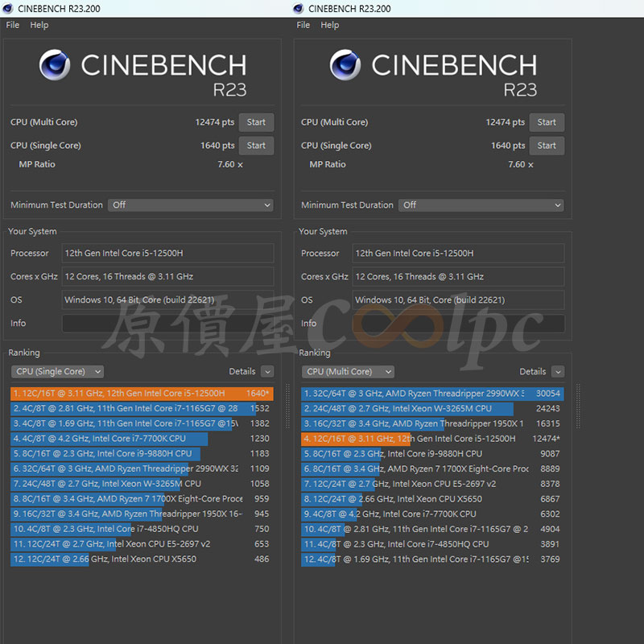Viewport: 644px width, 644px height.
Task: Start Multi Core test in right window
Action: click(547, 122)
